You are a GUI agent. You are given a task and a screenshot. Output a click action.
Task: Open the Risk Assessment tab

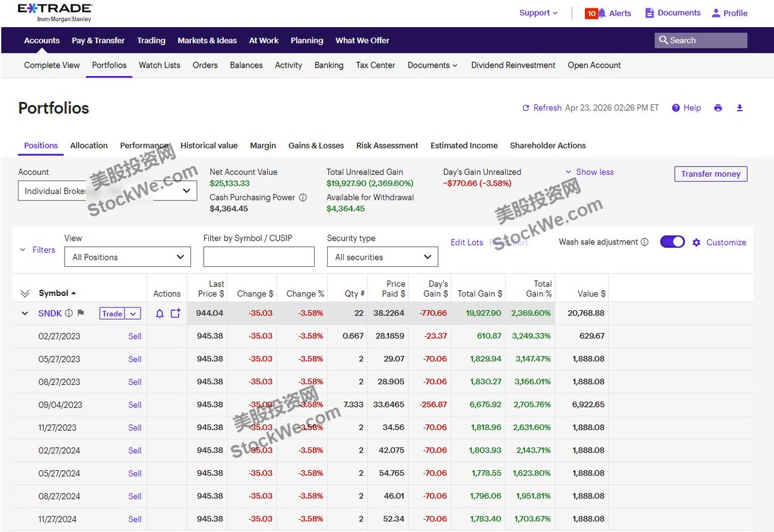pos(387,145)
